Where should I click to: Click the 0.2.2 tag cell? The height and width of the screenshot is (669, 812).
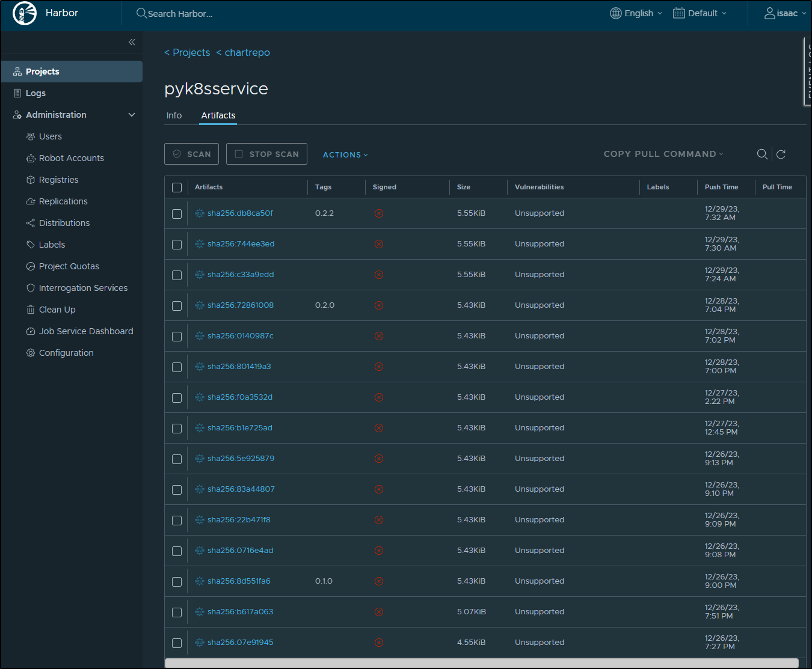324,213
